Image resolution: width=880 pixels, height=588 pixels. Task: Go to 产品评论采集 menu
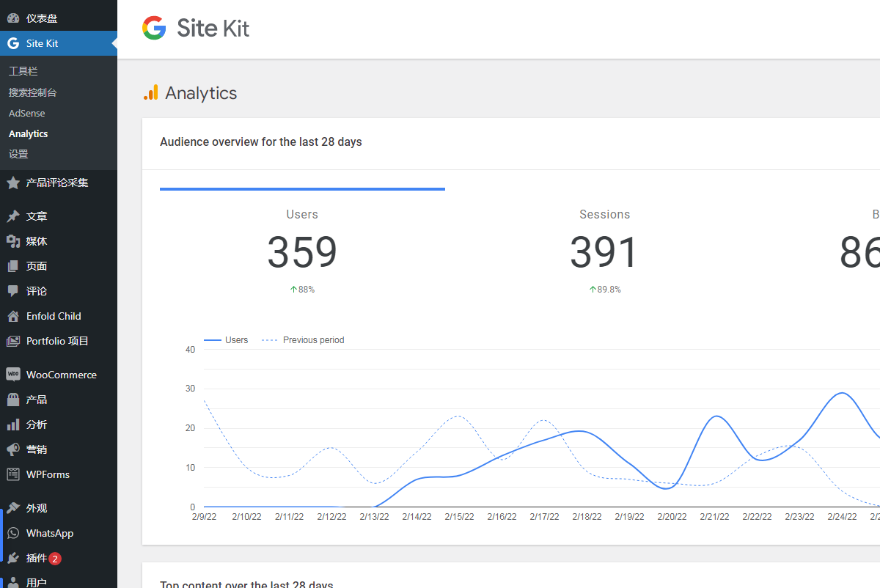point(57,183)
